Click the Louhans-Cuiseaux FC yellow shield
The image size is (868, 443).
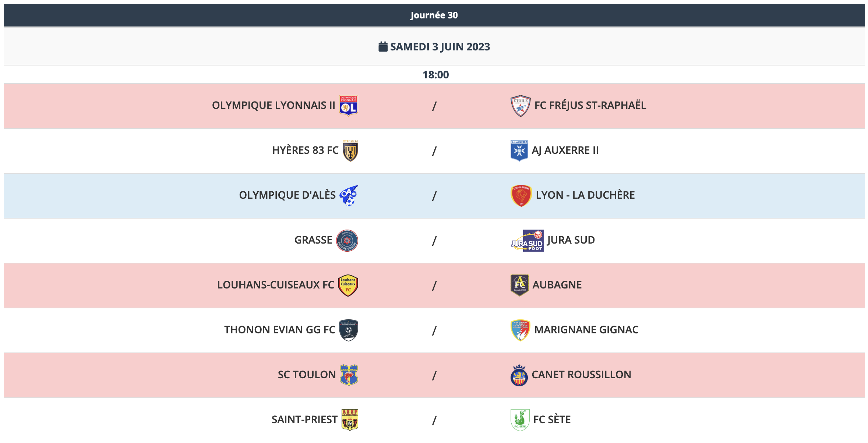[348, 285]
